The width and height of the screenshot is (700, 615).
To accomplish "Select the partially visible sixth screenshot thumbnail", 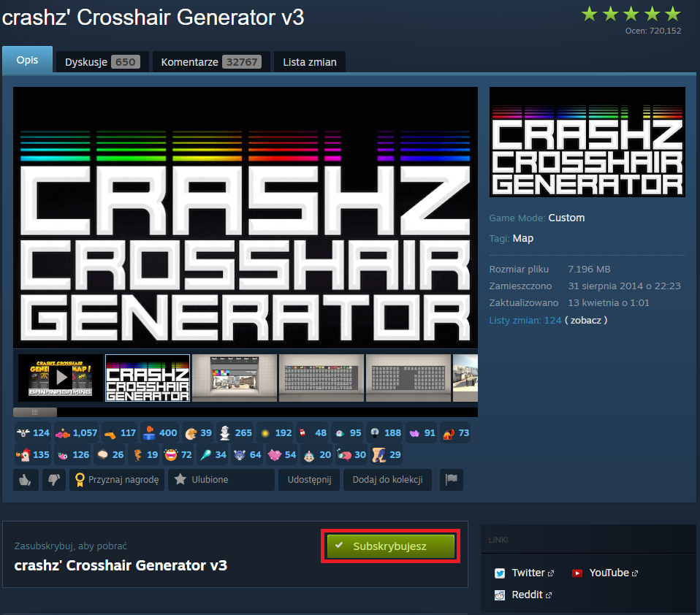I will click(465, 378).
